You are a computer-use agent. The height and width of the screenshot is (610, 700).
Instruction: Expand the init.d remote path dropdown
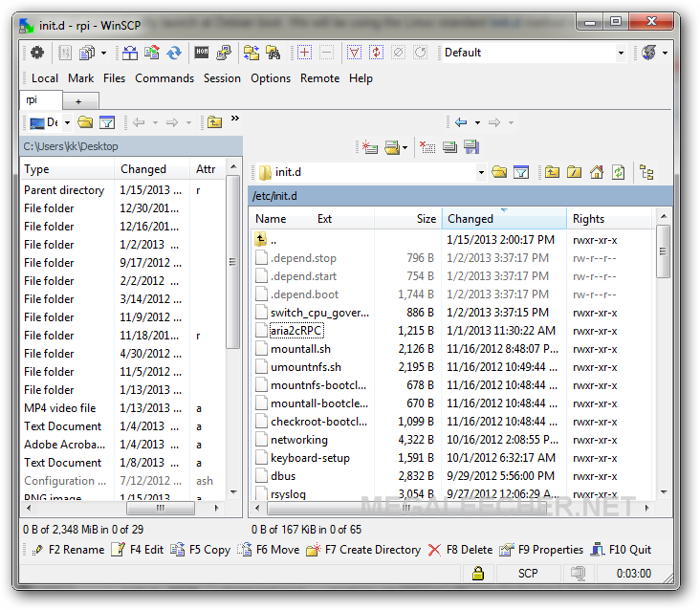coord(481,172)
